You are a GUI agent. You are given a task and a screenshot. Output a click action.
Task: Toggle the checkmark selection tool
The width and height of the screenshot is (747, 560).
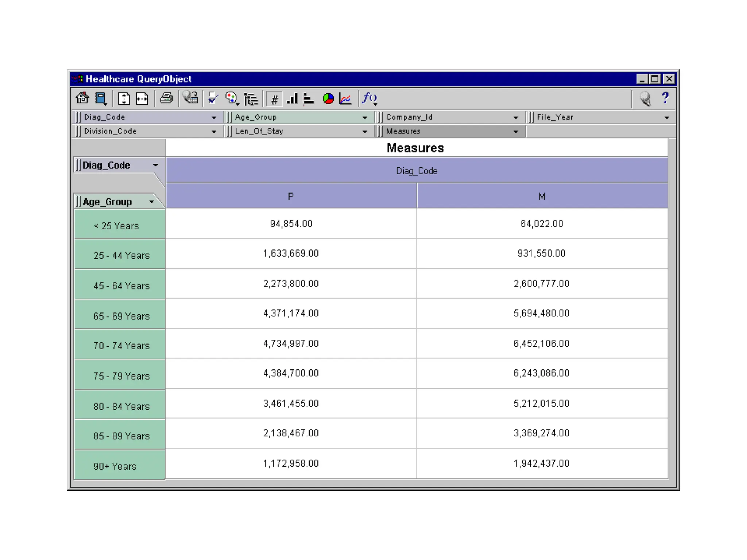[213, 98]
